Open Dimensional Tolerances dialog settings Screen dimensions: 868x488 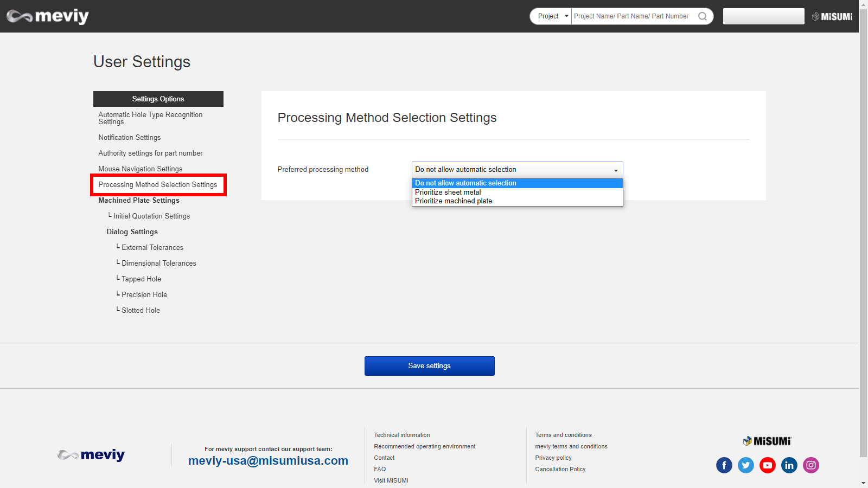[159, 264]
